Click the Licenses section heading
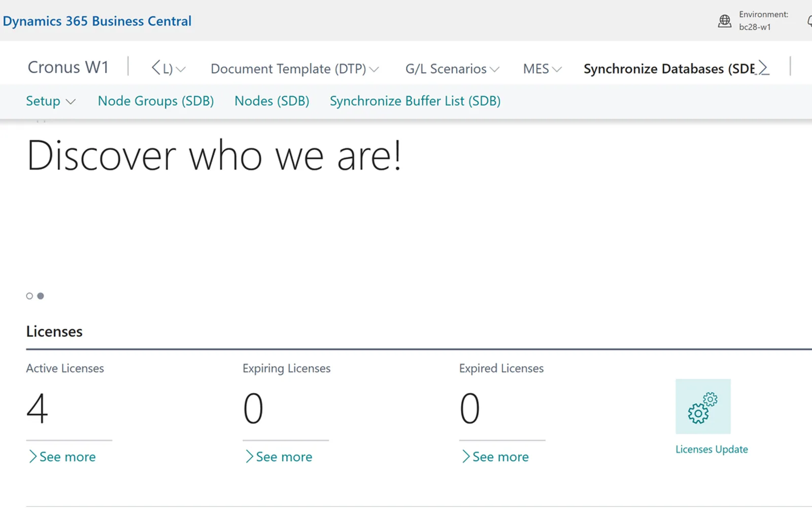This screenshot has height=508, width=812. 54,331
